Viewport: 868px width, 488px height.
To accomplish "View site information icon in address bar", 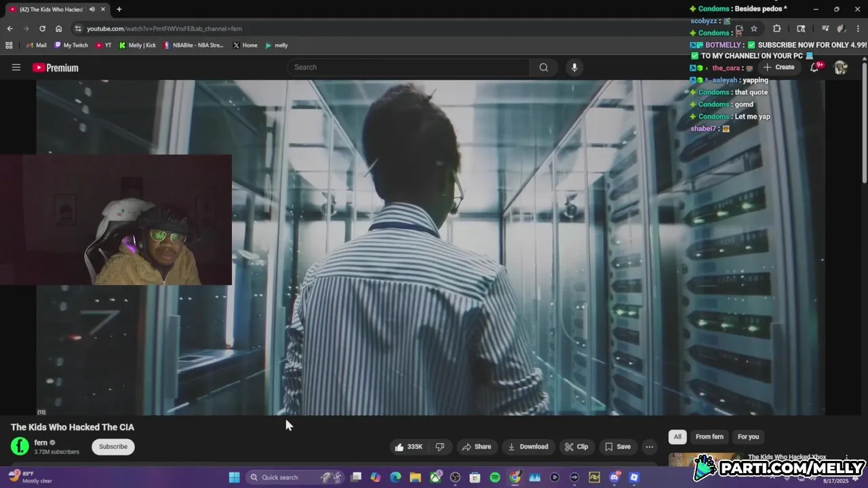I will [78, 28].
